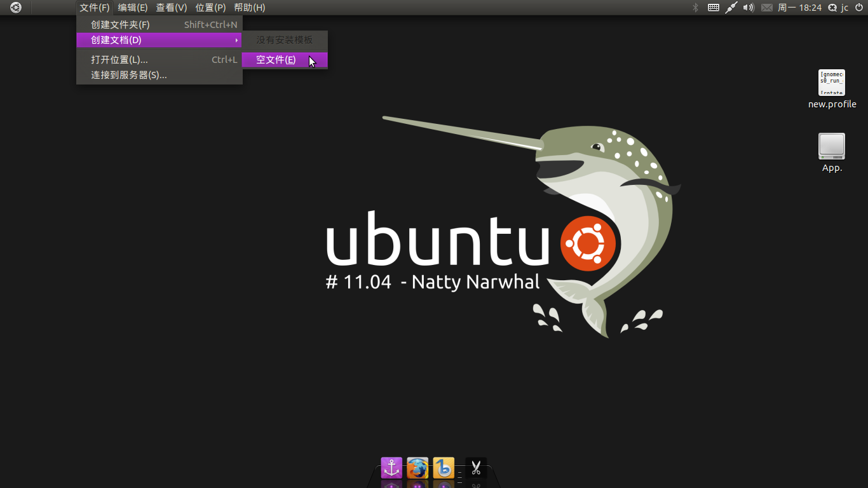This screenshot has height=488, width=868.
Task: Click the Bluetooth indicator icon
Action: (695, 8)
